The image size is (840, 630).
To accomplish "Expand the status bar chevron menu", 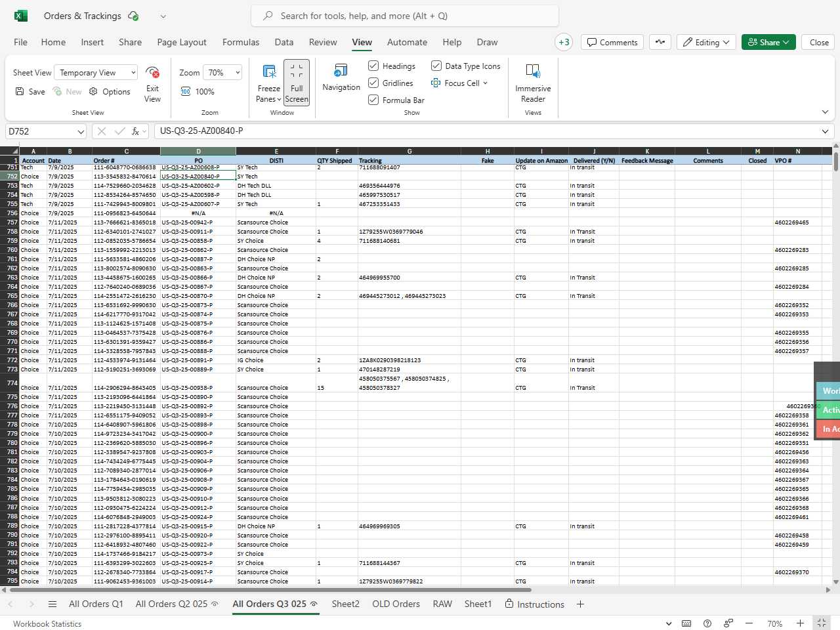I will pyautogui.click(x=669, y=623).
